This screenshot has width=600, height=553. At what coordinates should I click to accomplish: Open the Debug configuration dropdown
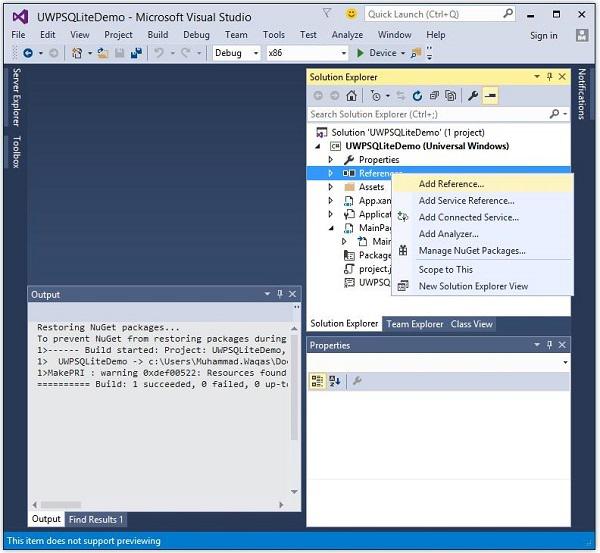click(x=237, y=53)
